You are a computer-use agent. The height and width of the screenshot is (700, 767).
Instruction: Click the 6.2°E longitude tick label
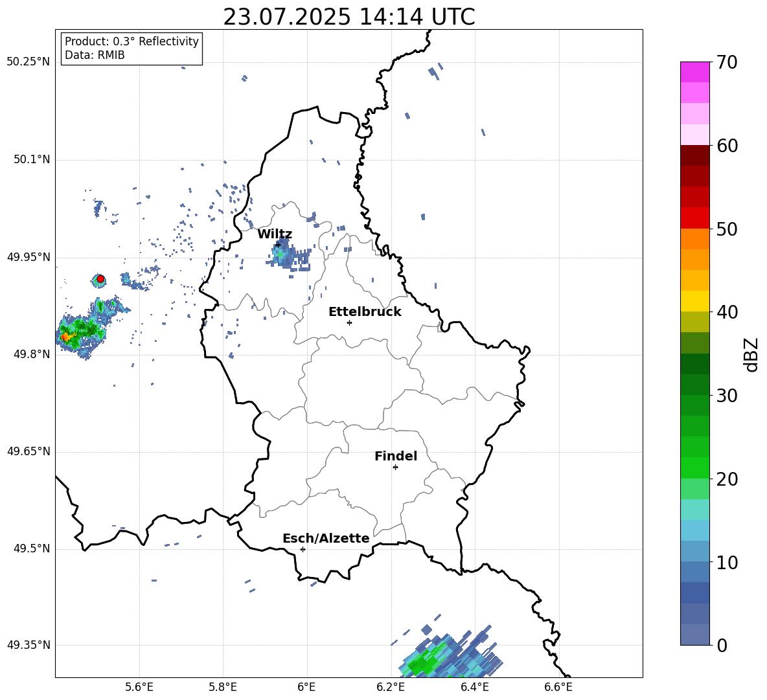pos(391,687)
